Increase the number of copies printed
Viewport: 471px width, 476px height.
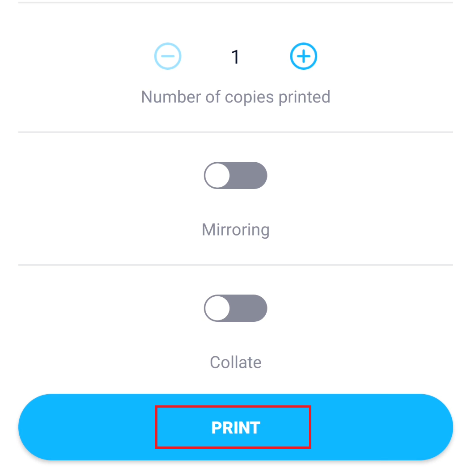303,57
